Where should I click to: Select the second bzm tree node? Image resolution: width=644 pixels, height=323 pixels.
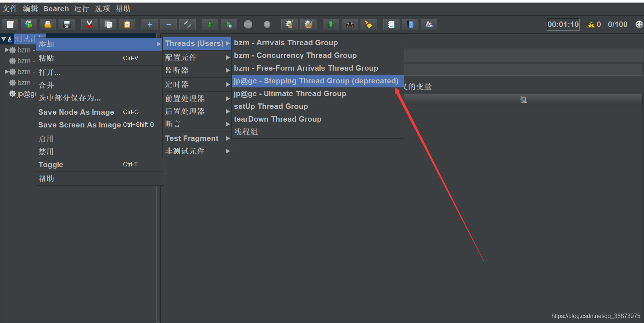[x=22, y=61]
